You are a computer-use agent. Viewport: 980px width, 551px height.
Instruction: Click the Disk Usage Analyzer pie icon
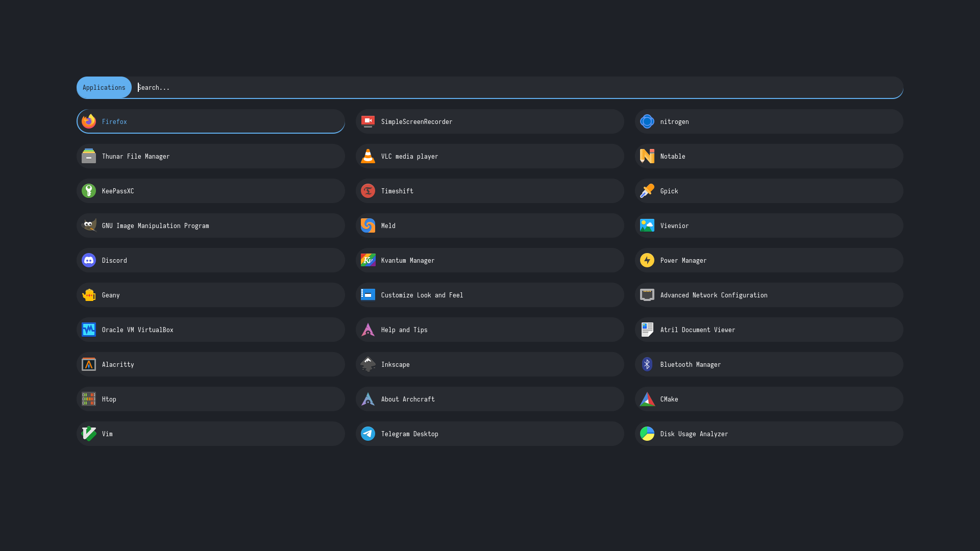(647, 434)
